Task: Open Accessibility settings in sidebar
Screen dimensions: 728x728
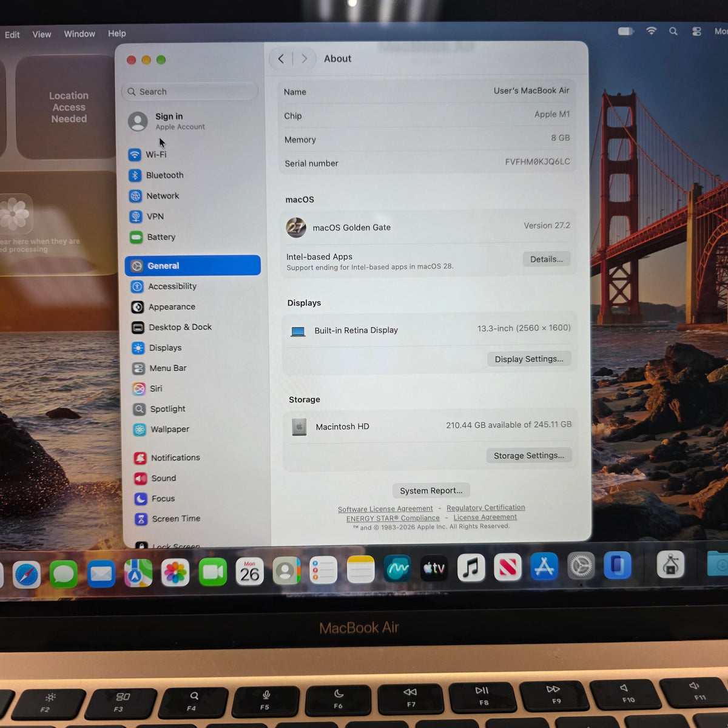Action: click(x=194, y=286)
